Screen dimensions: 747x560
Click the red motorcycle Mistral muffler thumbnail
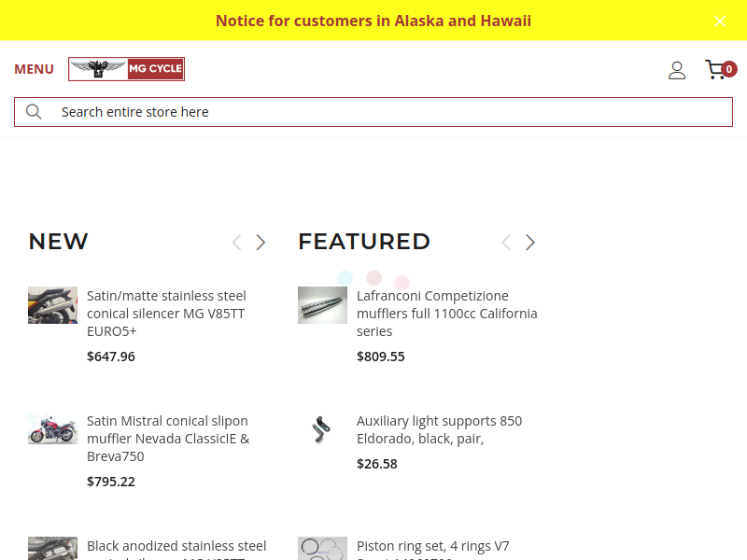click(53, 428)
